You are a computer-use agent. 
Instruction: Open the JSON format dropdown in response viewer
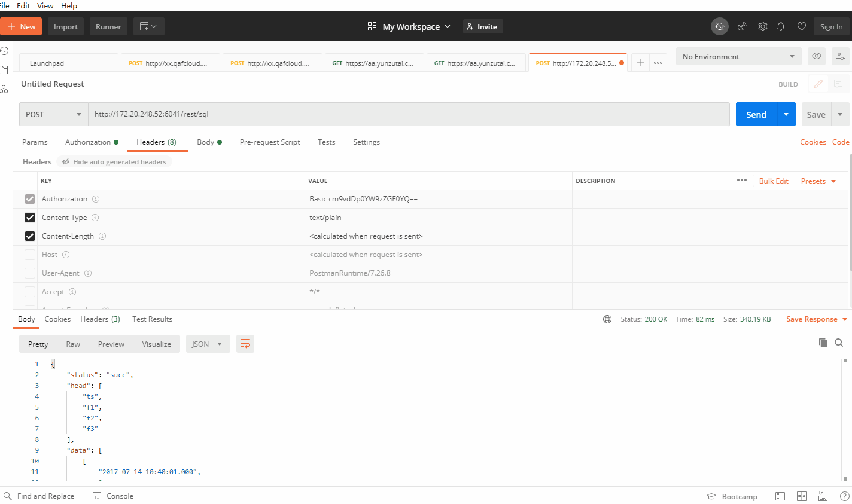tap(208, 344)
